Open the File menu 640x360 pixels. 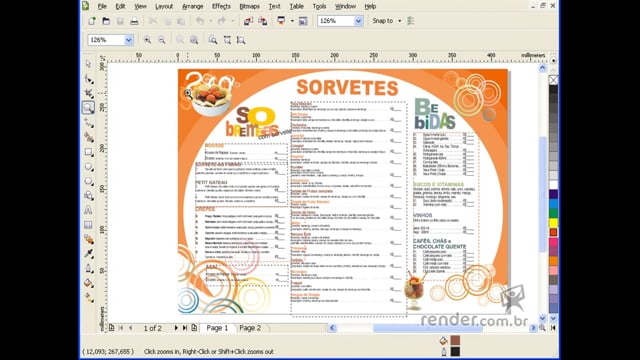tap(102, 6)
